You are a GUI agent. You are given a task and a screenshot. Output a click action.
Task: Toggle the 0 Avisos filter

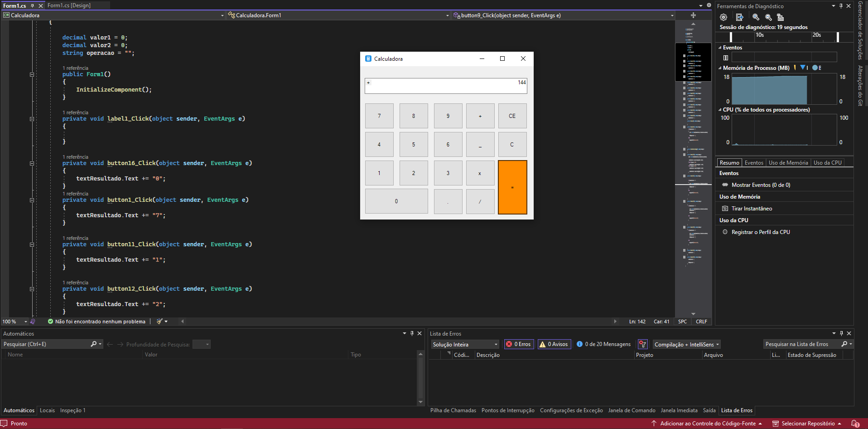pyautogui.click(x=554, y=344)
